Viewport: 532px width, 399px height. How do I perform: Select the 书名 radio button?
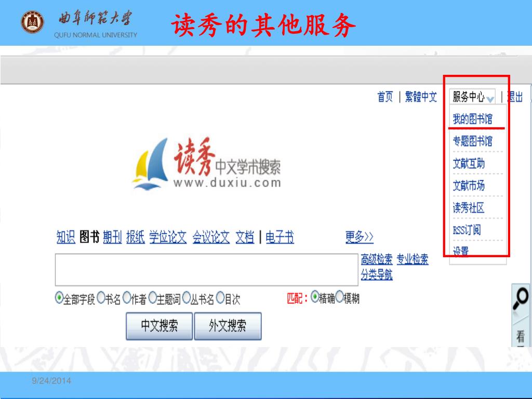pyautogui.click(x=101, y=298)
